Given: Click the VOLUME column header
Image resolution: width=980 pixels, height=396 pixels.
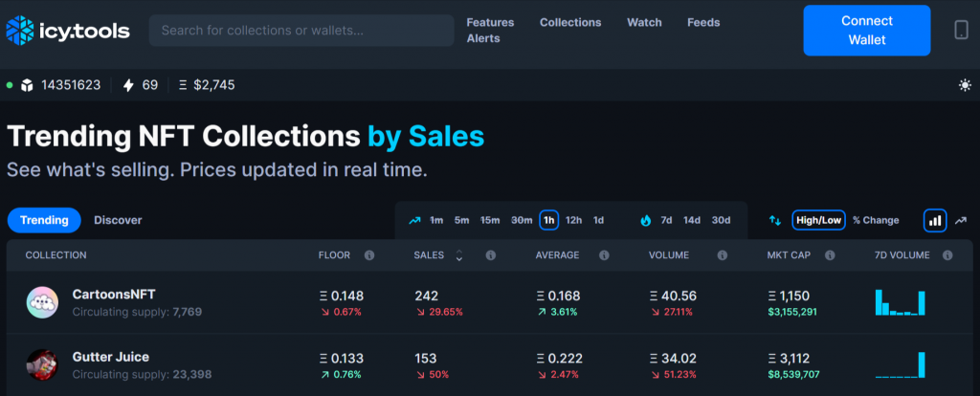Looking at the screenshot, I should 668,255.
